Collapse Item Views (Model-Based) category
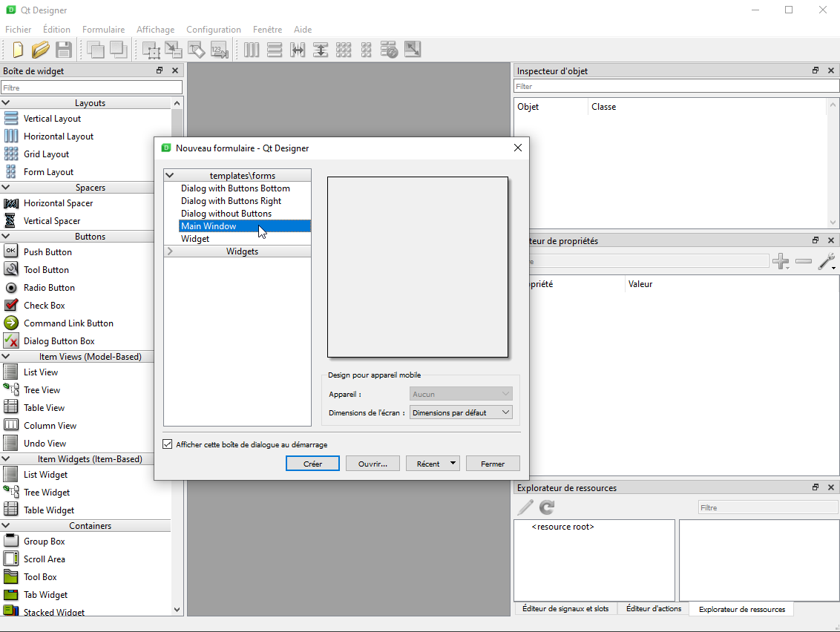Image resolution: width=840 pixels, height=632 pixels. (6, 356)
